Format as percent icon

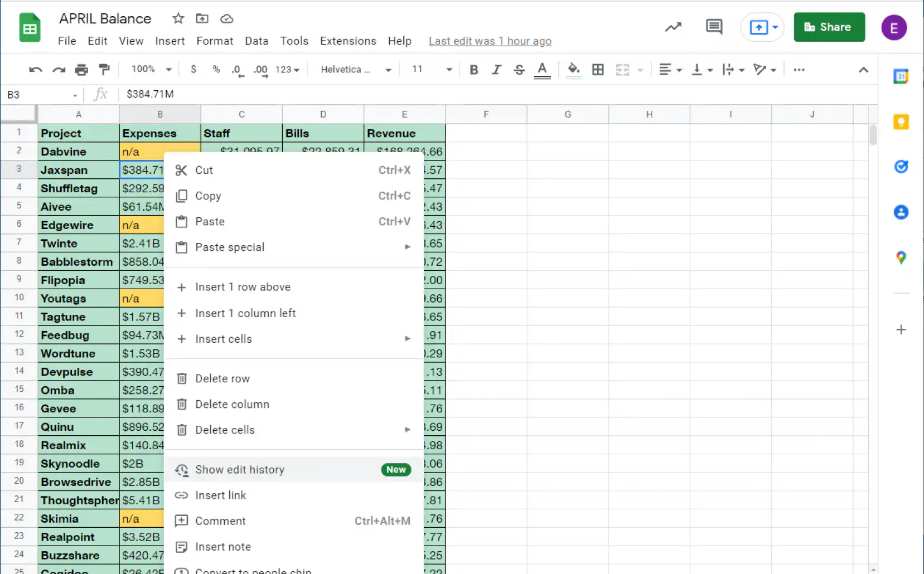coord(216,70)
